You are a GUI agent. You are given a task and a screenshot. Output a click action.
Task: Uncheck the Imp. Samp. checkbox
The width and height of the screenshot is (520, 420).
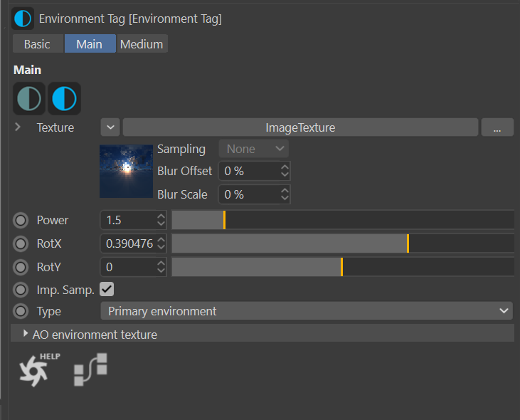[x=107, y=289]
